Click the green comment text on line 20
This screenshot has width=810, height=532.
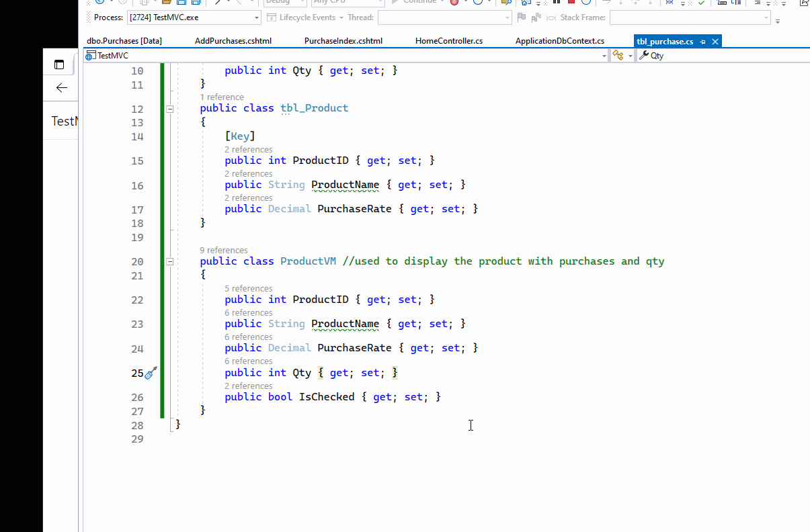503,261
